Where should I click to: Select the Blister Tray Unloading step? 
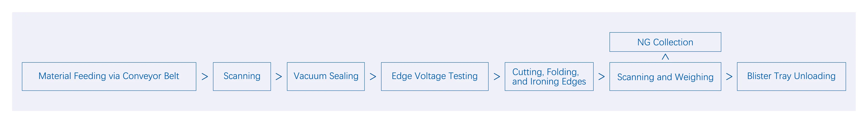[792, 76]
